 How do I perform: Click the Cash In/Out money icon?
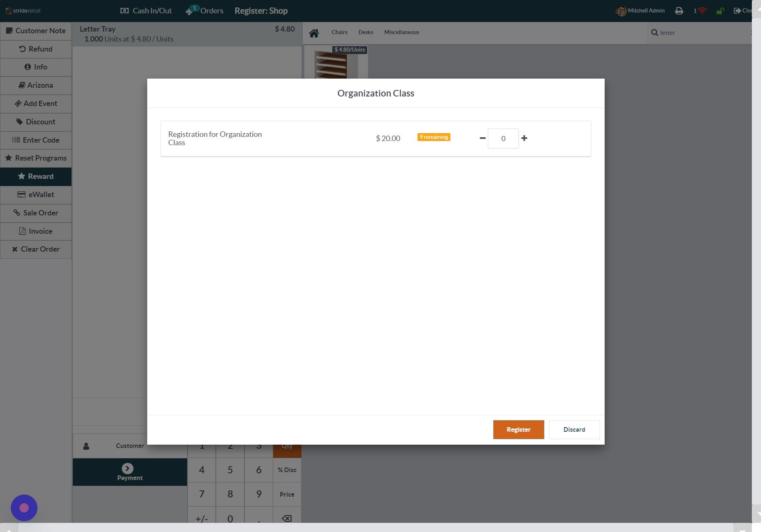pos(124,11)
